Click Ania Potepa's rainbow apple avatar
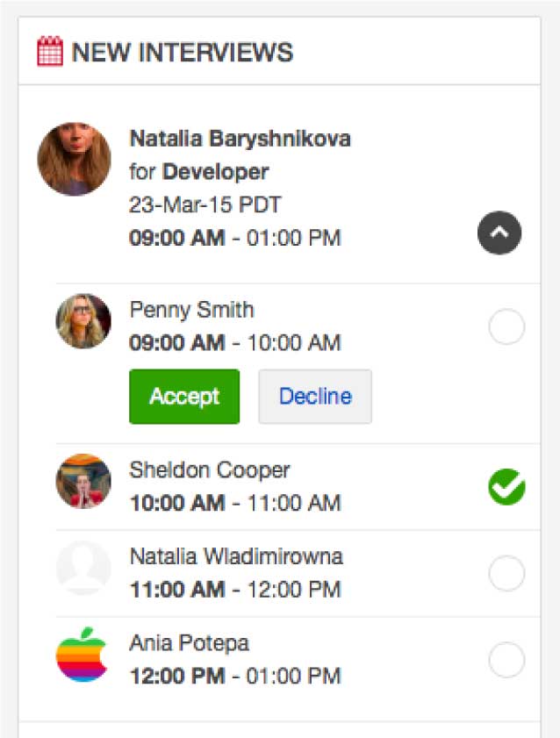The image size is (560, 738). coord(82,655)
